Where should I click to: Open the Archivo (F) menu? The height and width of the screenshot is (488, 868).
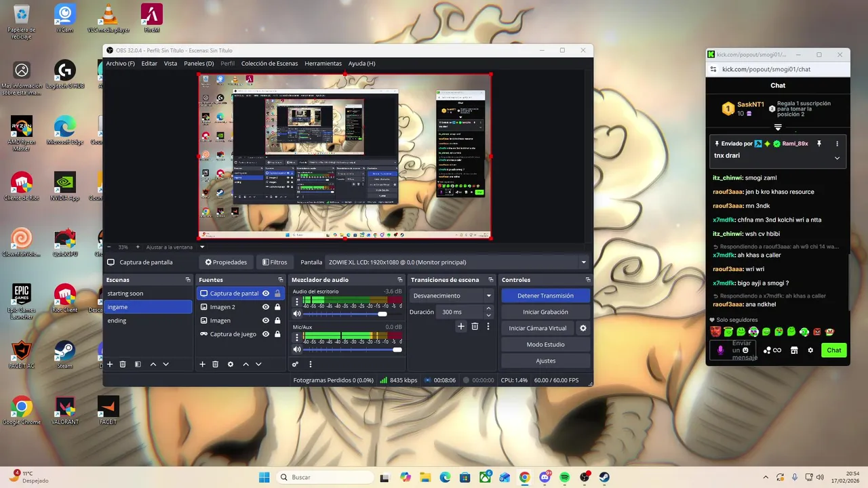(x=120, y=64)
